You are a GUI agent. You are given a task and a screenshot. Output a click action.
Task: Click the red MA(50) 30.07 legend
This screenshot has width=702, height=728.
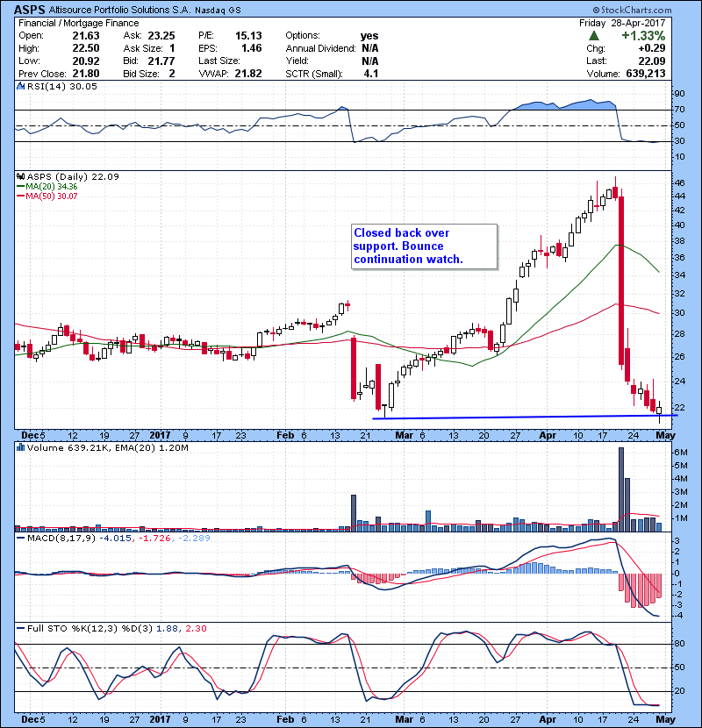click(47, 196)
